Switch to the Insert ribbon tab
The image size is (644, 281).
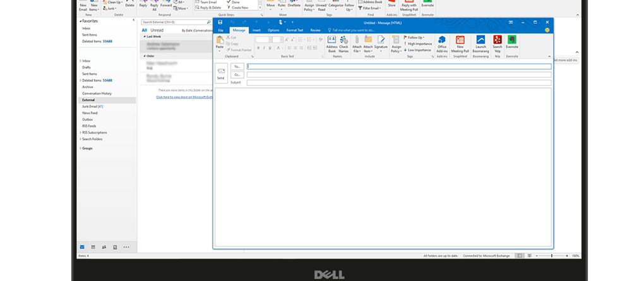tap(256, 30)
